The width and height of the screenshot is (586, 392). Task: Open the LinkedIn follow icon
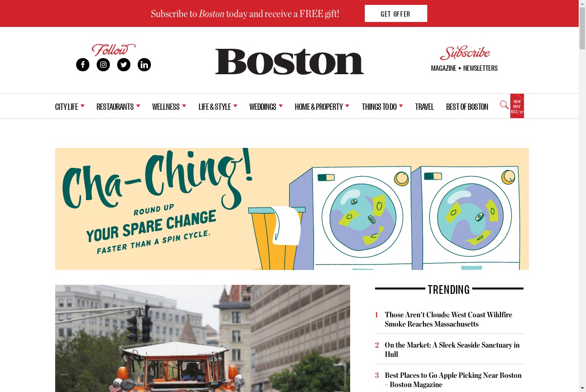(x=144, y=64)
